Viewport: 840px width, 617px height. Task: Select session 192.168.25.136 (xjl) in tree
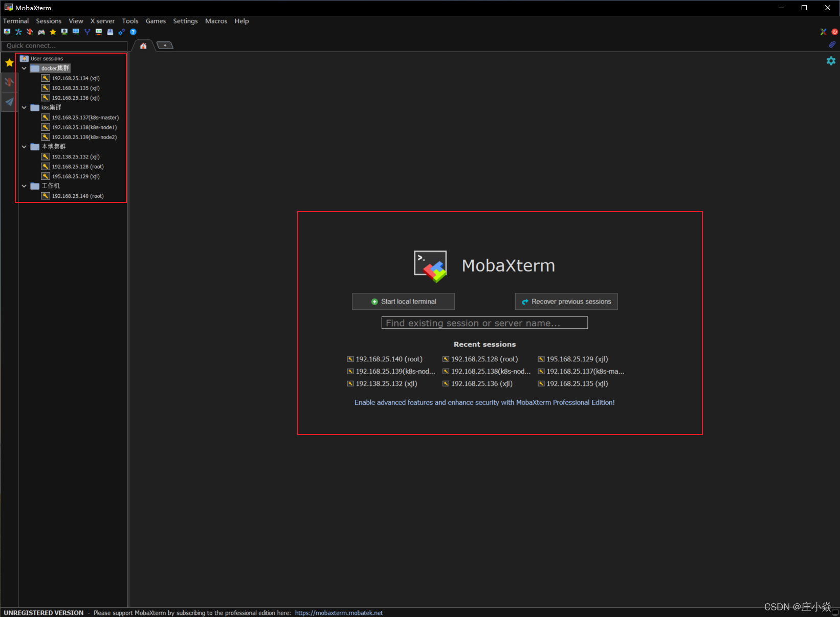point(71,98)
